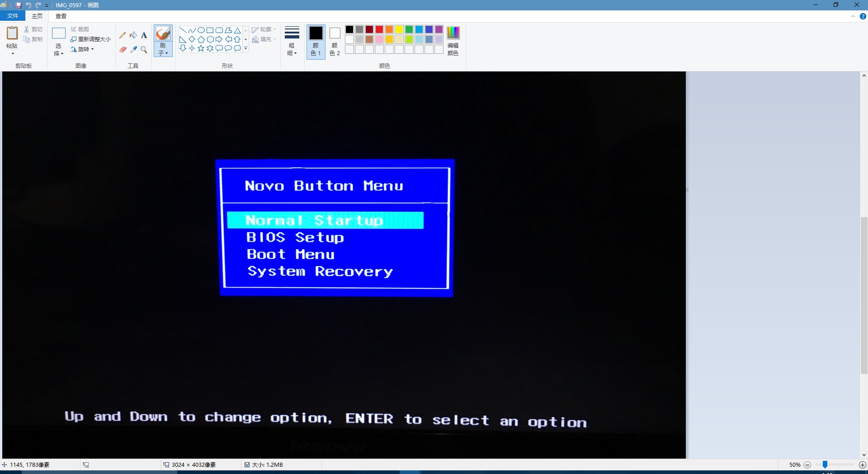
Task: Open Paint Help via the question mark icon
Action: [x=863, y=16]
